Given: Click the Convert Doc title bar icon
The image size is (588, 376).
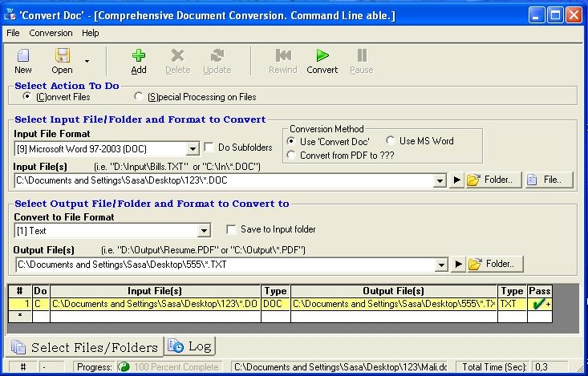Looking at the screenshot, I should [10, 15].
